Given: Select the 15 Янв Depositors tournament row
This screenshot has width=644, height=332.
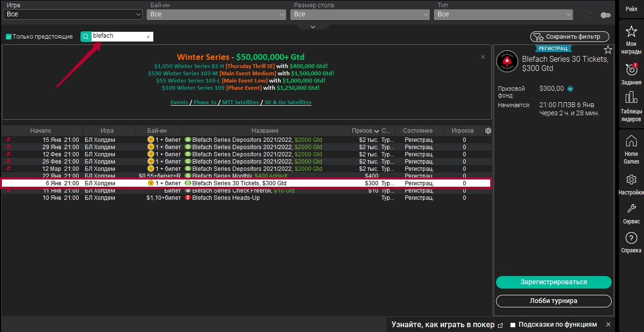Looking at the screenshot, I should [x=246, y=140].
